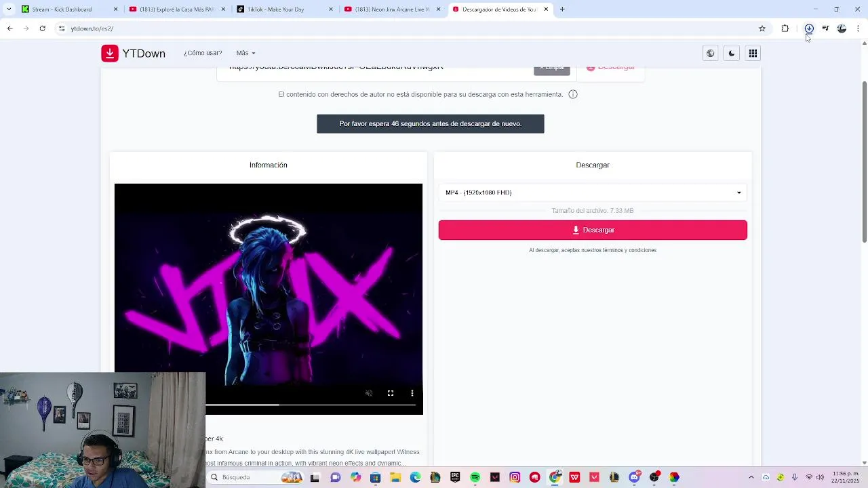Unmute the video preview

point(369,393)
